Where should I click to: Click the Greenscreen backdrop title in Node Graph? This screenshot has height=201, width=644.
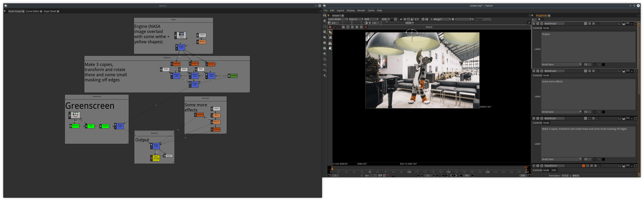coord(97,96)
